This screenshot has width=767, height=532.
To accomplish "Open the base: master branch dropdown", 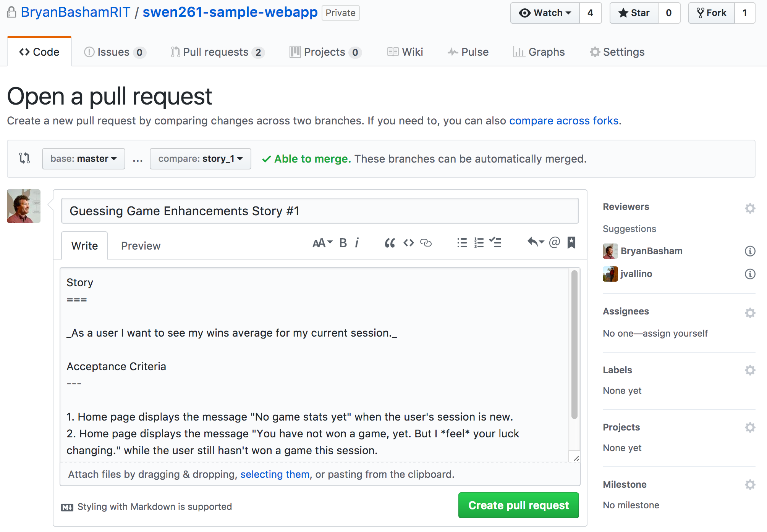I will coord(84,159).
